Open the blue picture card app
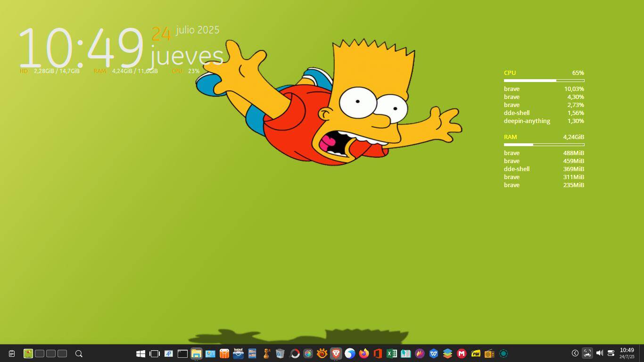This screenshot has width=644, height=362. tap(210, 354)
